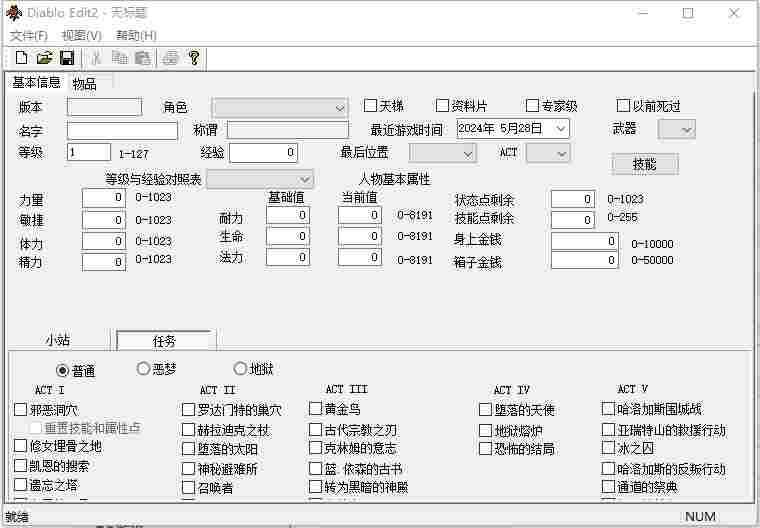Check the 邪恶洞穴 quest
This screenshot has height=528, width=760.
coord(20,410)
